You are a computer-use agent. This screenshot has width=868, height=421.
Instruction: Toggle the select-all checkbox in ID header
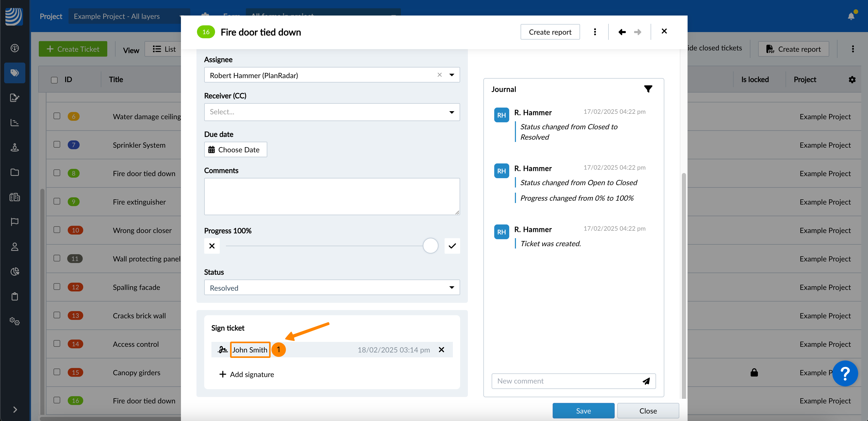tap(54, 80)
